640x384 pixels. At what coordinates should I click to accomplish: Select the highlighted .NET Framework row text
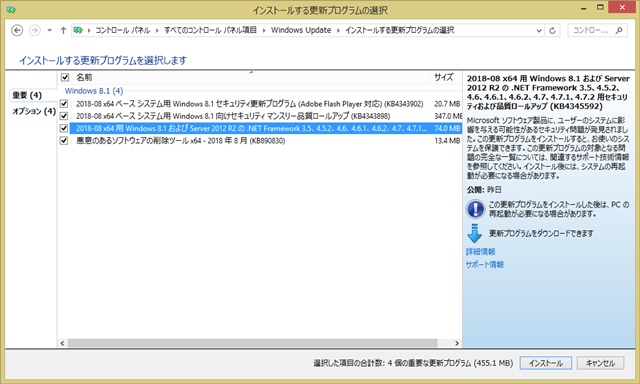pyautogui.click(x=251, y=128)
